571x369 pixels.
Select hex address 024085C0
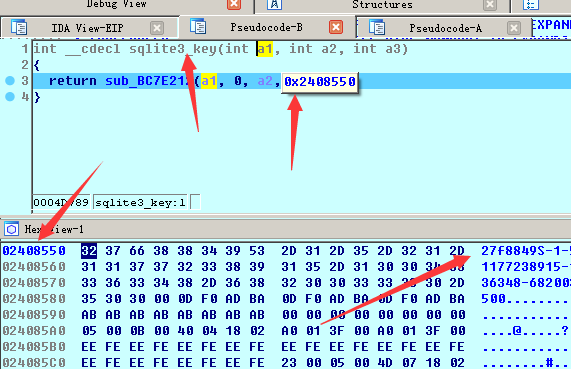tap(34, 363)
